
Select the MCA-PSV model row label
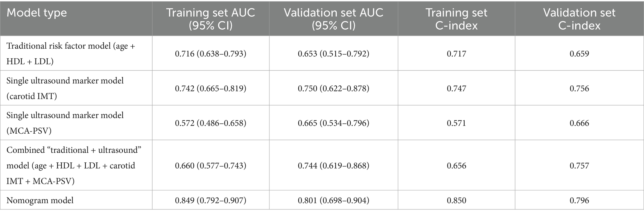pos(65,123)
